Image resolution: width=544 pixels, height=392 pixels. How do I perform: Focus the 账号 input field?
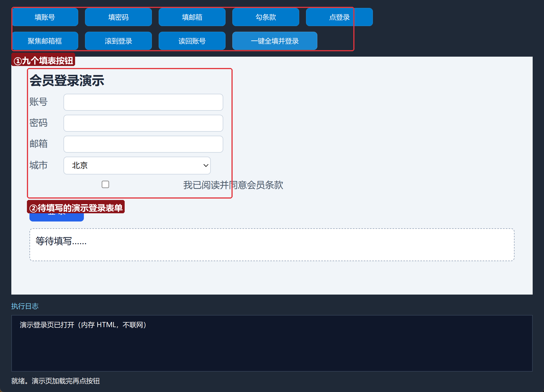pos(143,102)
